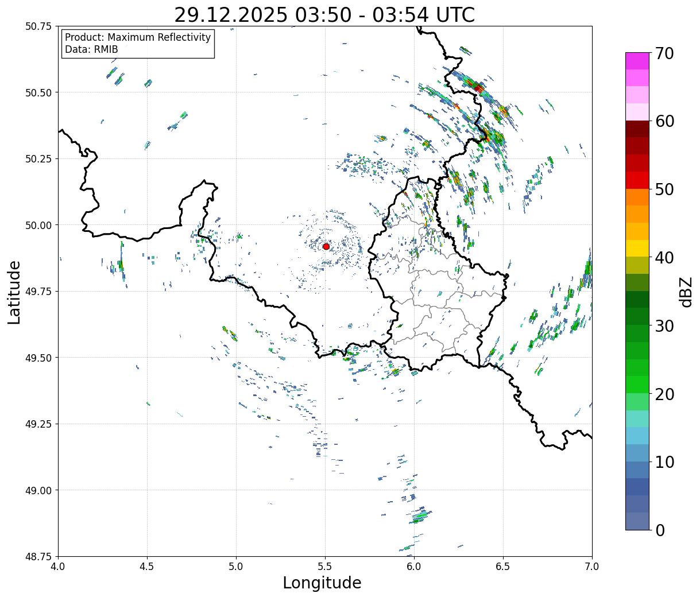
Task: Click the slate blue bottom colorbar swatch
Action: pos(637,521)
